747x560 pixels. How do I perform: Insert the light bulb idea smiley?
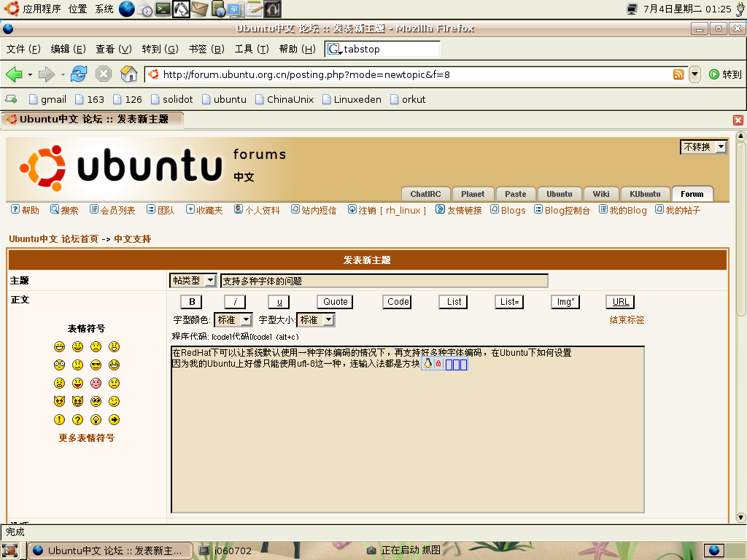coord(96,419)
